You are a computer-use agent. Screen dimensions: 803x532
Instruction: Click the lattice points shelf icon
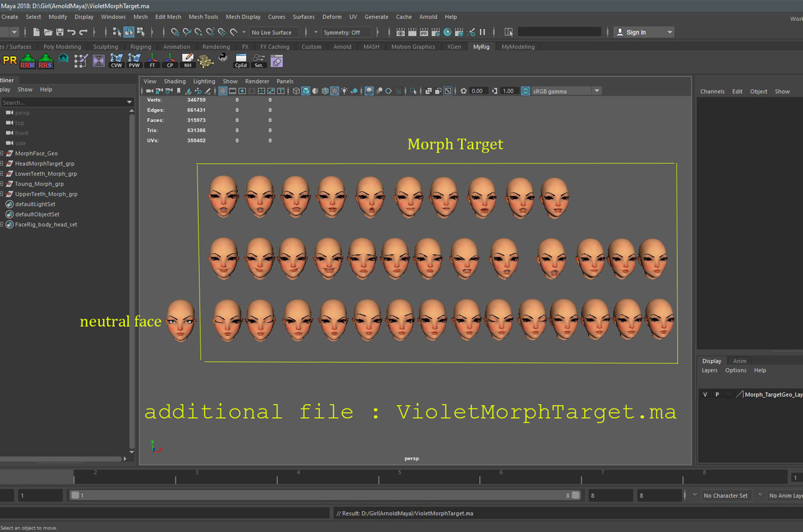tap(205, 61)
